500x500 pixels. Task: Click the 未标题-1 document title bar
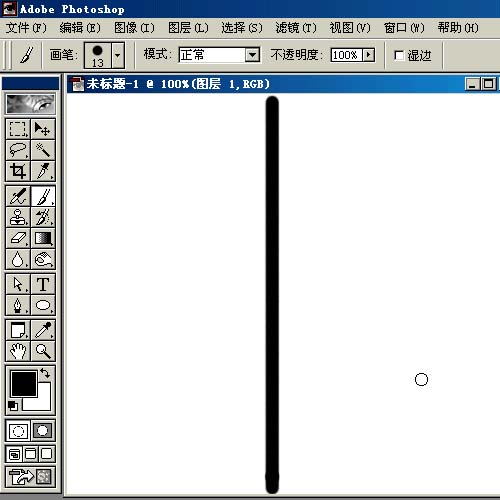(x=283, y=84)
